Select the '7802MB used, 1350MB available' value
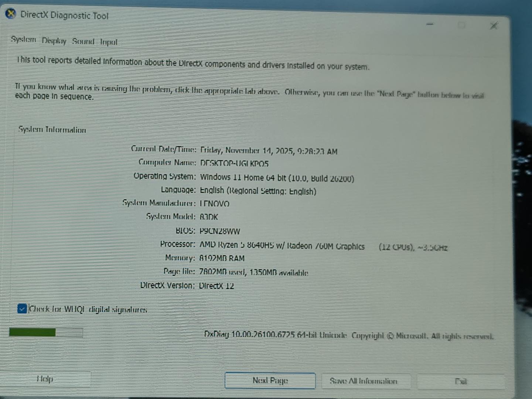 pyautogui.click(x=253, y=272)
